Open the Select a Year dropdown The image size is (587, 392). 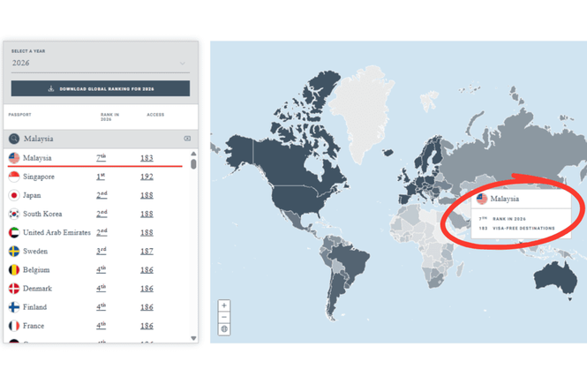pos(101,63)
